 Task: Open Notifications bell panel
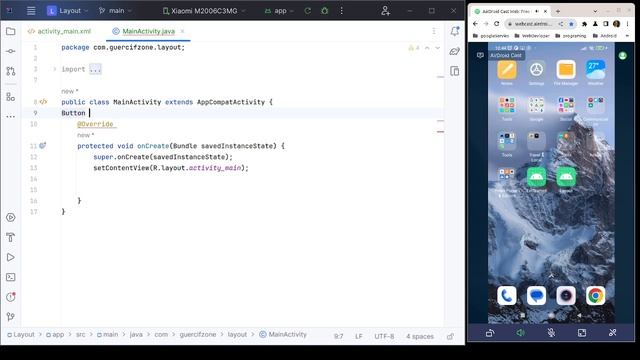[455, 31]
